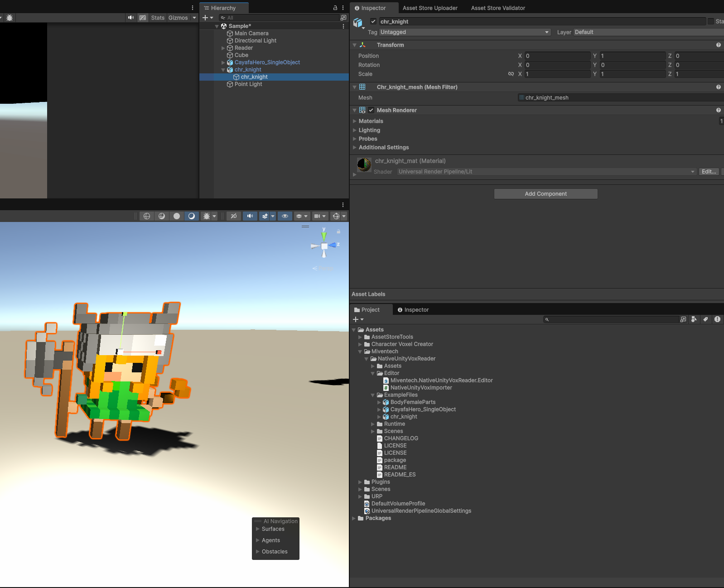
Task: Open Hierarchy panel three-dot menu
Action: 343,8
